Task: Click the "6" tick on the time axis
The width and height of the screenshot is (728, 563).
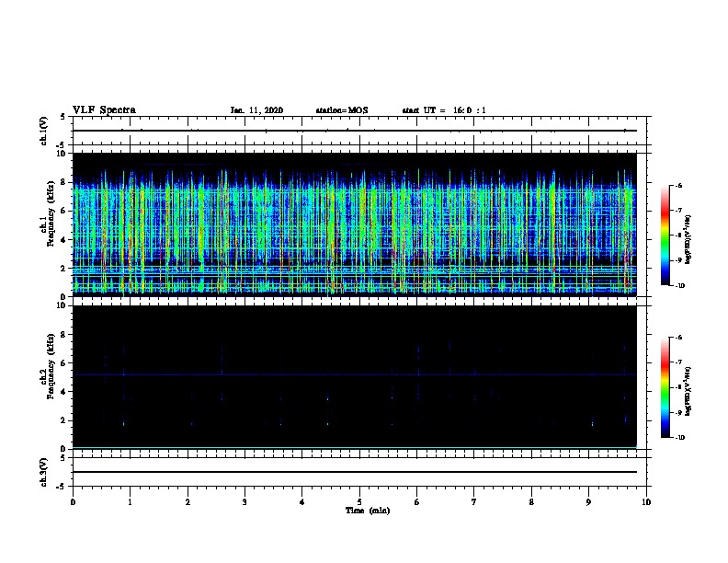Action: click(417, 502)
